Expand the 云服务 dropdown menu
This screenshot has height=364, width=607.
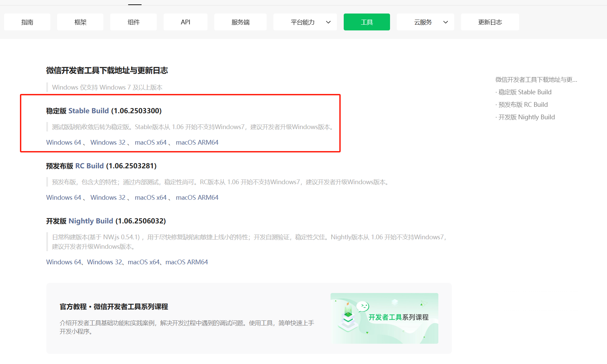(426, 22)
